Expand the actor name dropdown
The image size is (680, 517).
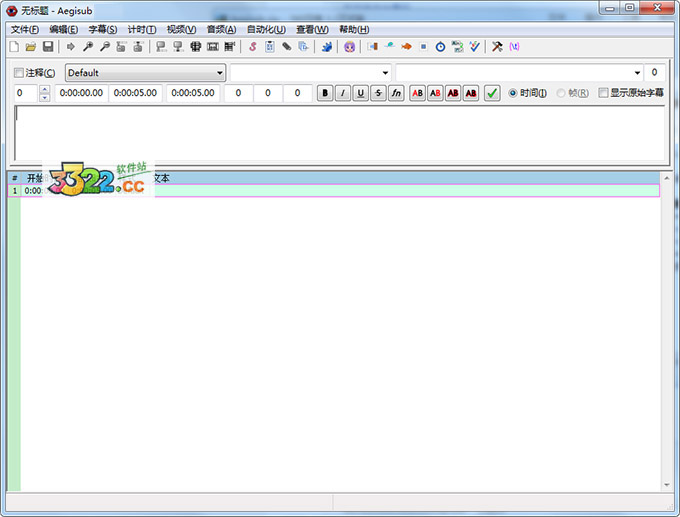pyautogui.click(x=385, y=73)
